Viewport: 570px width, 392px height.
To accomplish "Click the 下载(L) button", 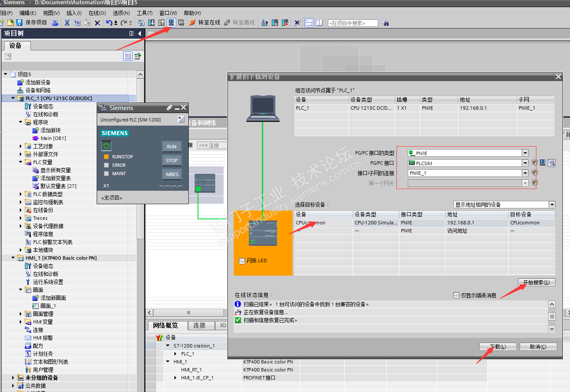I will tap(498, 347).
